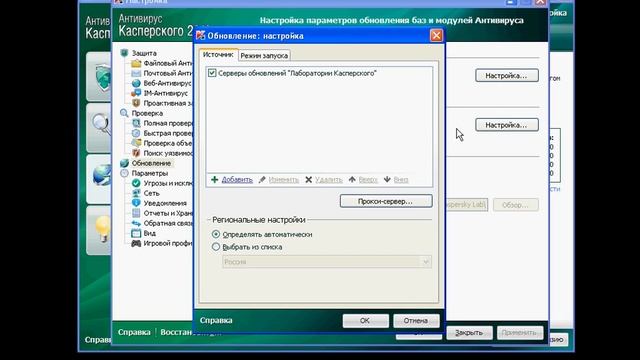Click 'Закрыть' button in settings window
This screenshot has height=360, width=640.
pyautogui.click(x=469, y=333)
